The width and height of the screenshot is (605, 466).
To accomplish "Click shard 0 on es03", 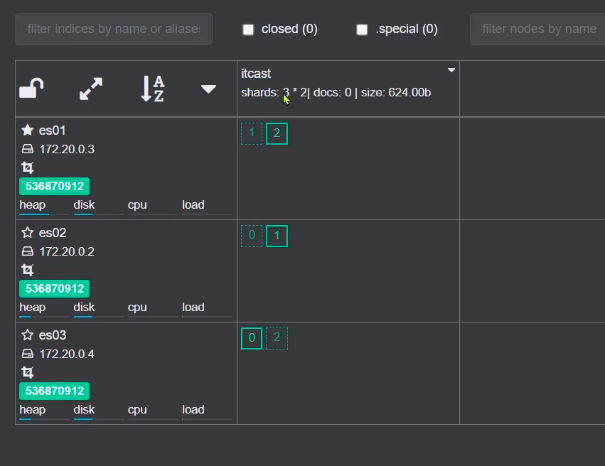I will [251, 338].
